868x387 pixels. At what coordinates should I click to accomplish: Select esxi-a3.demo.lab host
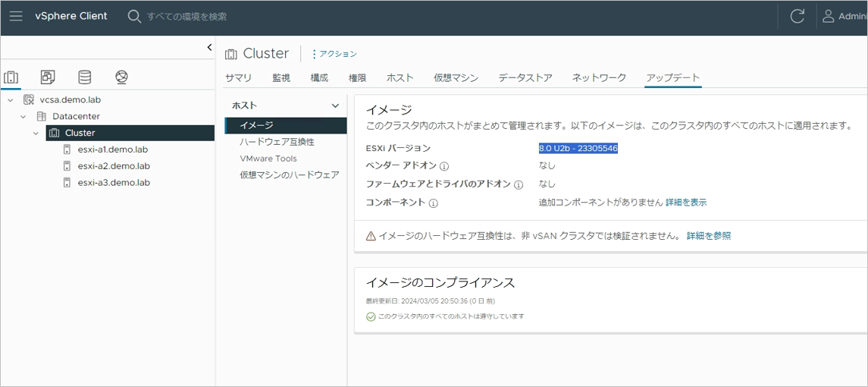point(114,182)
